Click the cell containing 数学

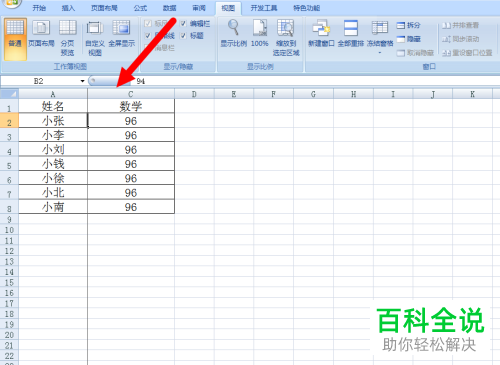click(x=131, y=106)
